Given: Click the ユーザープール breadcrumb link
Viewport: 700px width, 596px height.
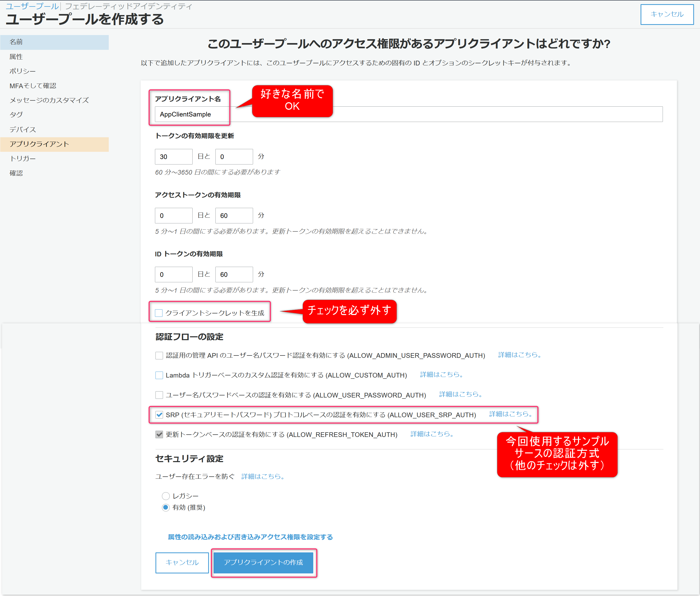Looking at the screenshot, I should point(32,6).
